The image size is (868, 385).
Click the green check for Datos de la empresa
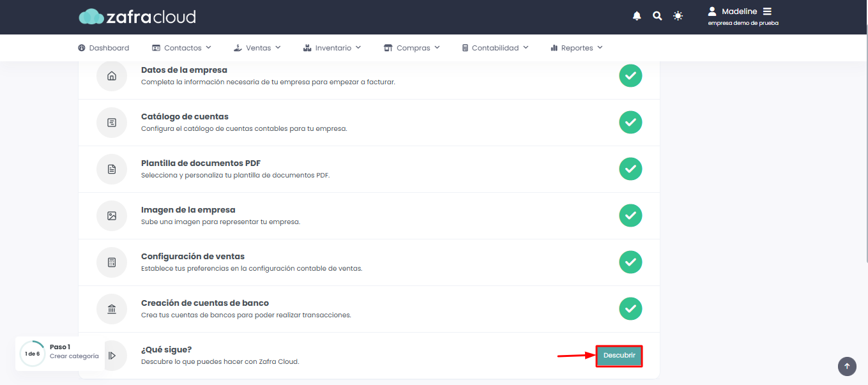(x=630, y=76)
